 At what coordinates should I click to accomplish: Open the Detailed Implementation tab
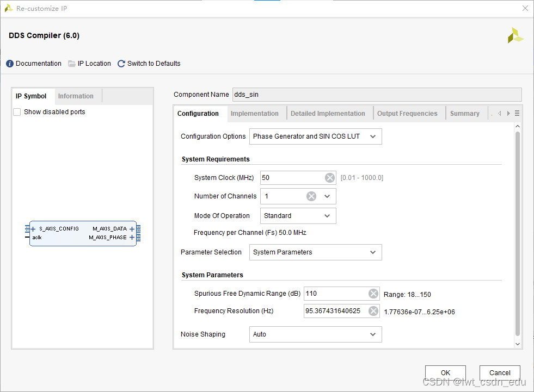click(328, 114)
